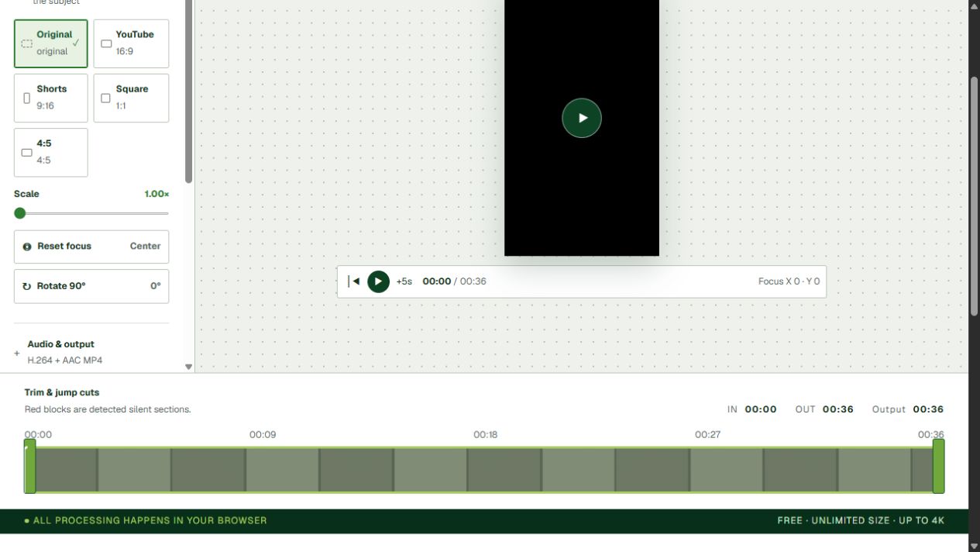This screenshot has height=552, width=980.
Task: Click the left trim handle on timeline
Action: click(30, 466)
